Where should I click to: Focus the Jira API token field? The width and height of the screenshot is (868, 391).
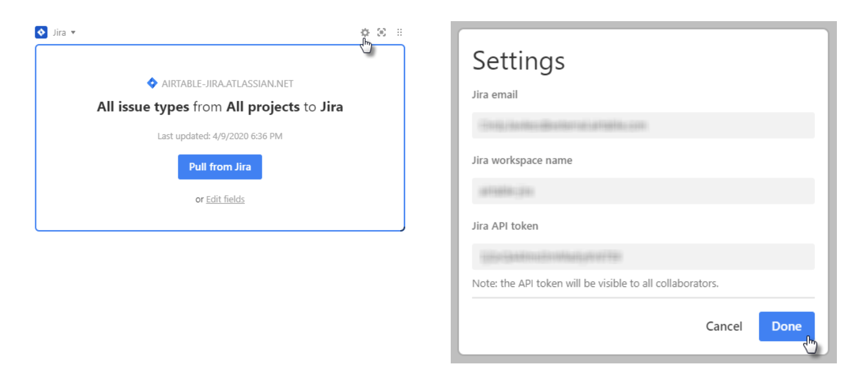(643, 257)
